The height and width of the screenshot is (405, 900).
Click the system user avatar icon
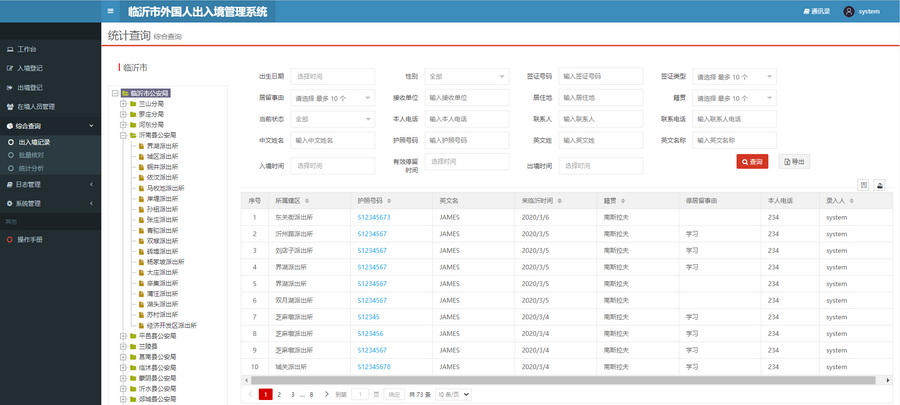848,11
